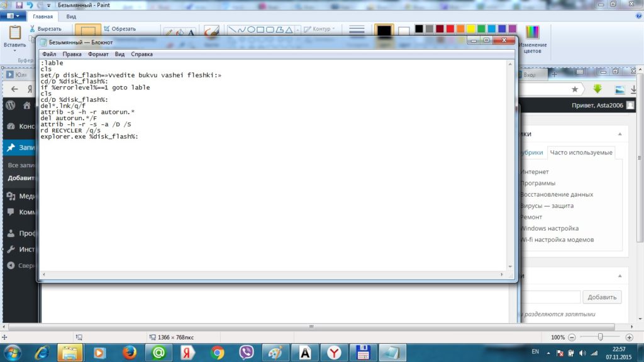Expand the Paint file menu button
Viewport: 644px width, 362px height.
tap(13, 16)
